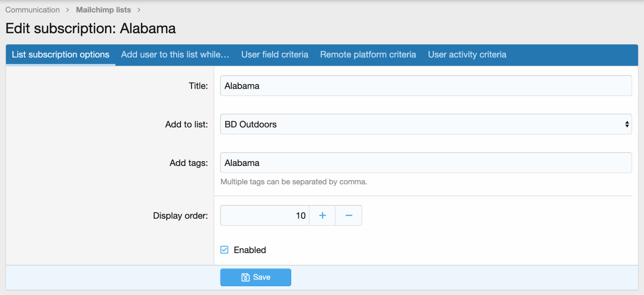Increase display order with plus icon
The width and height of the screenshot is (644, 295).
point(322,215)
